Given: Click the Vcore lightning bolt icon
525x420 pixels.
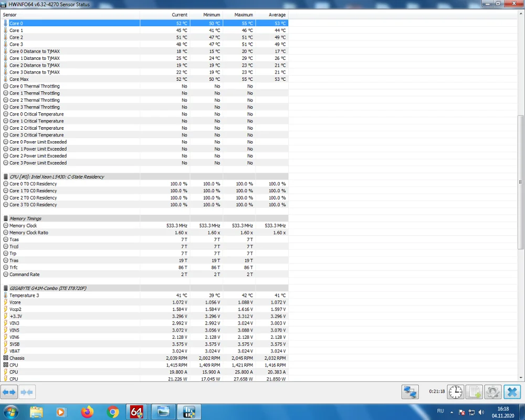Looking at the screenshot, I should tap(5, 302).
